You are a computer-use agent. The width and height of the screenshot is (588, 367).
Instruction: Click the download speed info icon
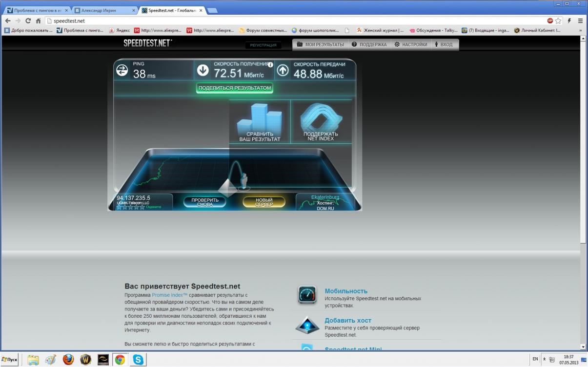(270, 64)
